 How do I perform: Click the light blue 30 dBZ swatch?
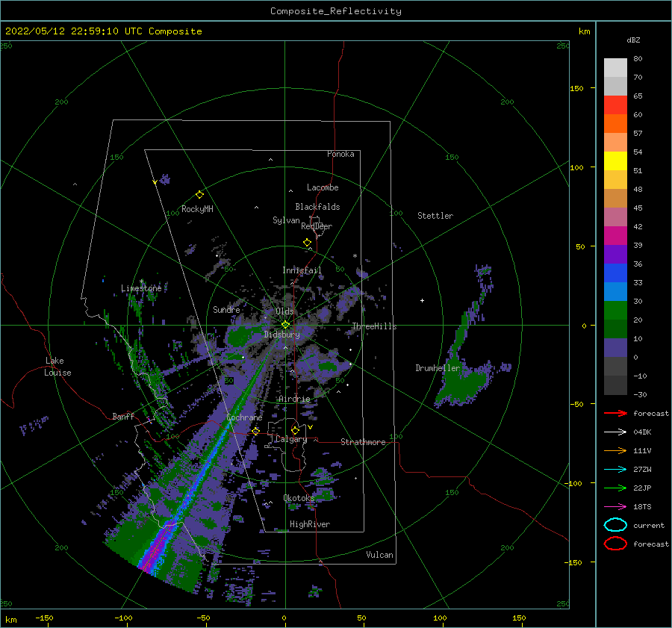[x=615, y=292]
